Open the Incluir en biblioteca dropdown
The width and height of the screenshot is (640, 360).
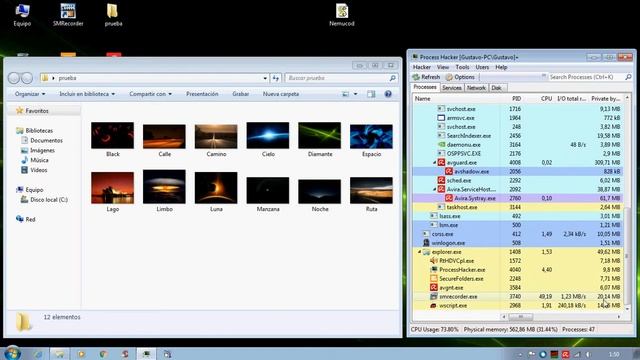pyautogui.click(x=87, y=94)
